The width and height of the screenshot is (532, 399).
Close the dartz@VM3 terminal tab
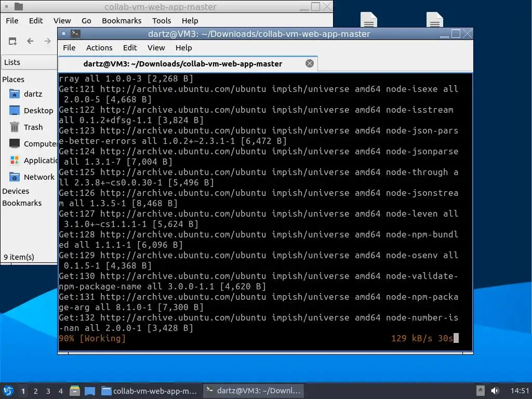click(310, 63)
